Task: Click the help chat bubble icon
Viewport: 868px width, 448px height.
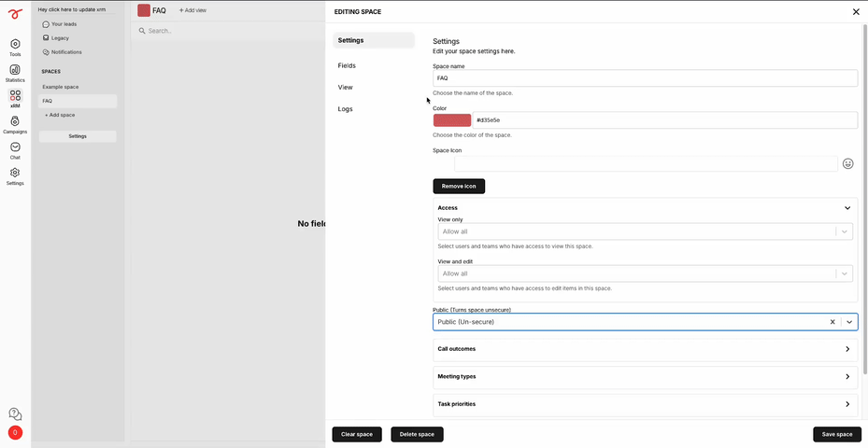Action: coord(16,414)
